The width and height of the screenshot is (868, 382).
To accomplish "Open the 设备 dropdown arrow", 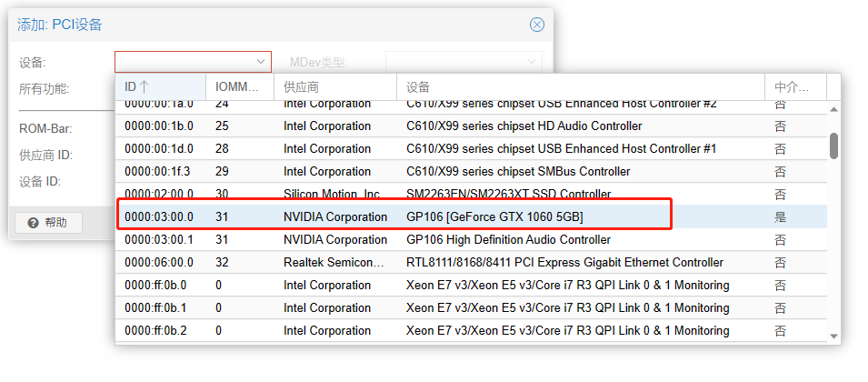I will click(x=262, y=62).
